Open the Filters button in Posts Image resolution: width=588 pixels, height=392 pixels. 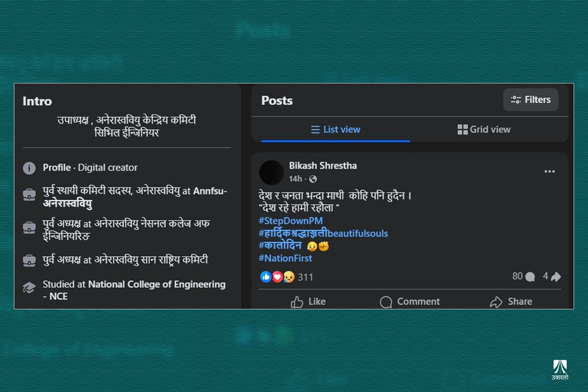[x=531, y=100]
